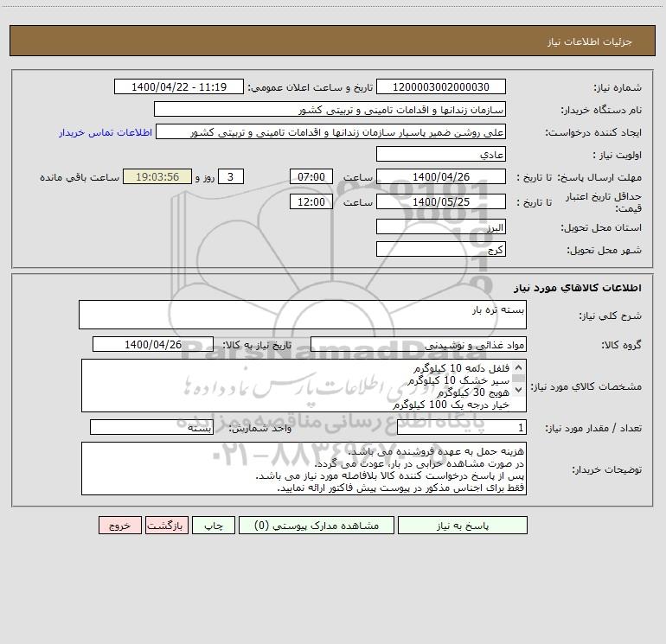Click goods need date 1400/04/26 field
This screenshot has width=666, height=644.
153,344
